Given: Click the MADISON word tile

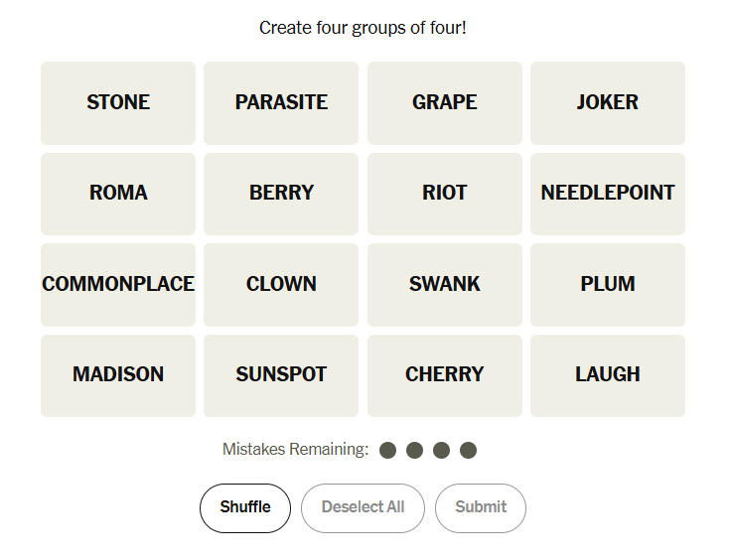Looking at the screenshot, I should click(118, 375).
